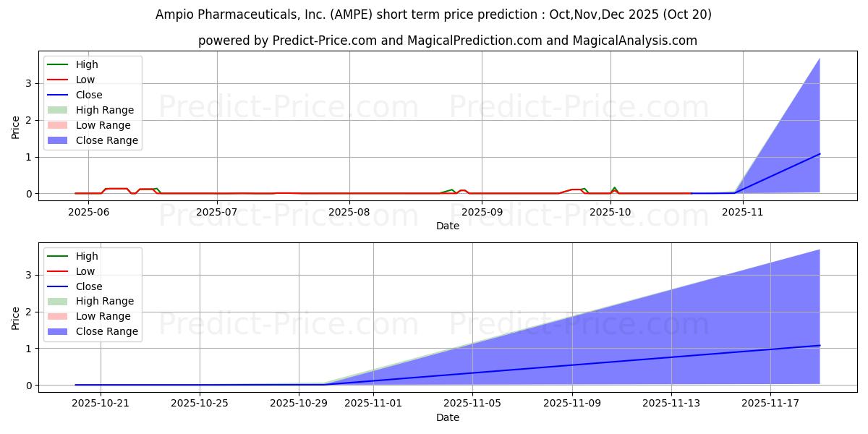Click the 2025-11-05 date tick on bottom chart
The image size is (868, 434).
(472, 404)
